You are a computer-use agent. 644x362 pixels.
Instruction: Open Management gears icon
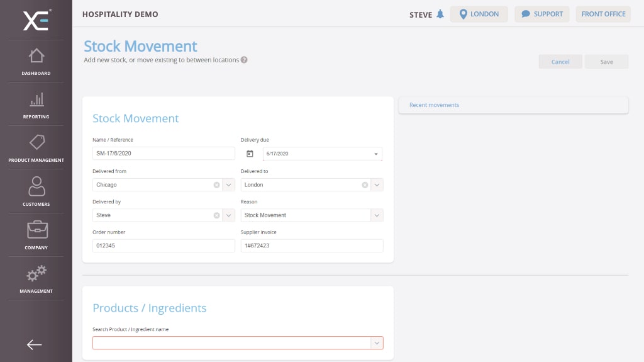pyautogui.click(x=36, y=273)
